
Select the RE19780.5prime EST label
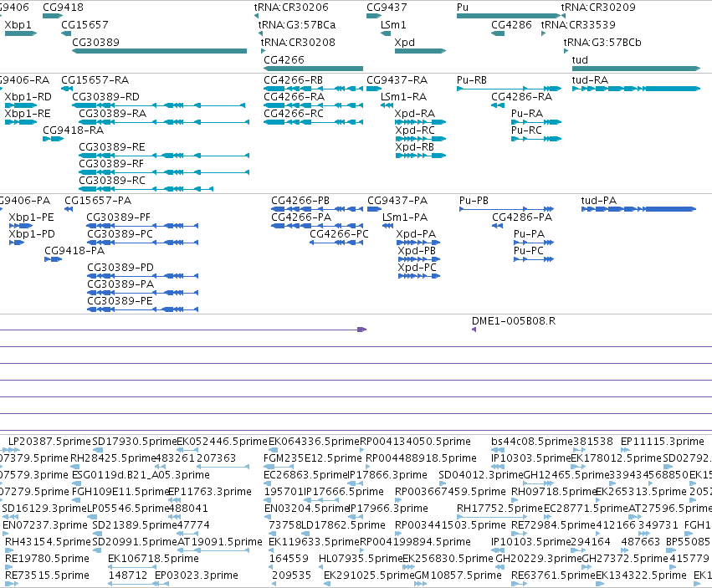[47, 559]
